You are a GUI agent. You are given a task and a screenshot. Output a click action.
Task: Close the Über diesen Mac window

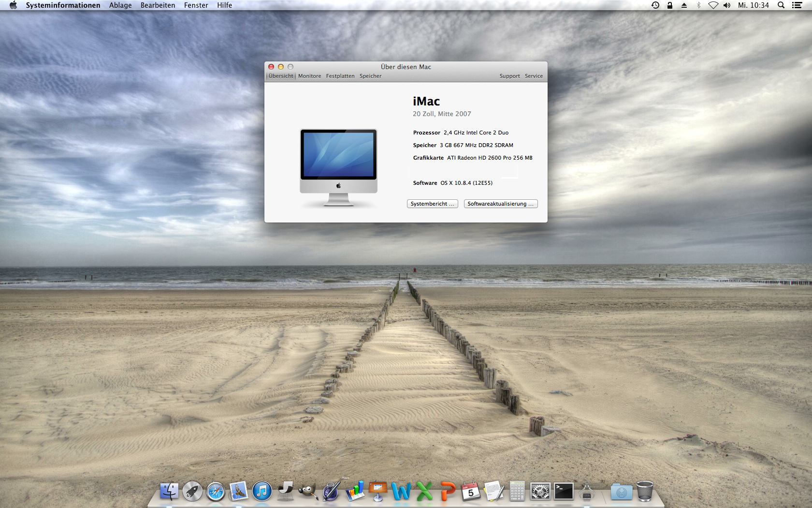[271, 67]
